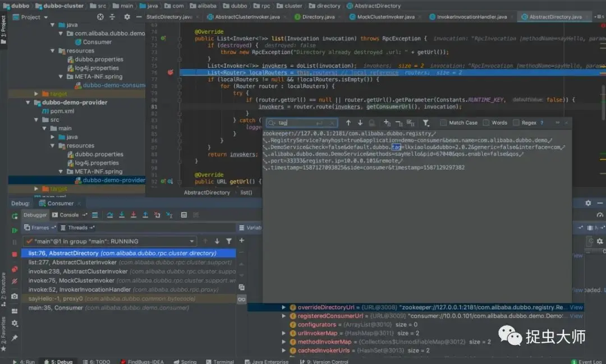This screenshot has height=364, width=606.
Task: Open Project panel settings gear
Action: (127, 17)
